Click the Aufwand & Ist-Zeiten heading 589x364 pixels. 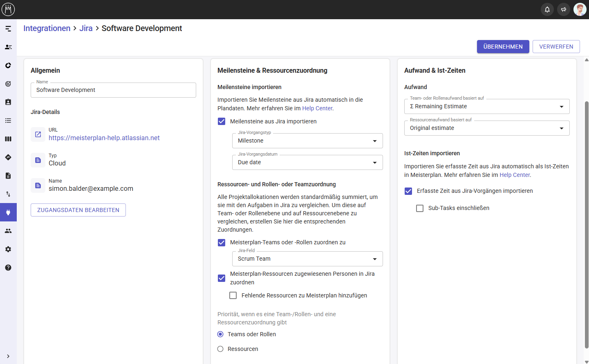point(435,70)
